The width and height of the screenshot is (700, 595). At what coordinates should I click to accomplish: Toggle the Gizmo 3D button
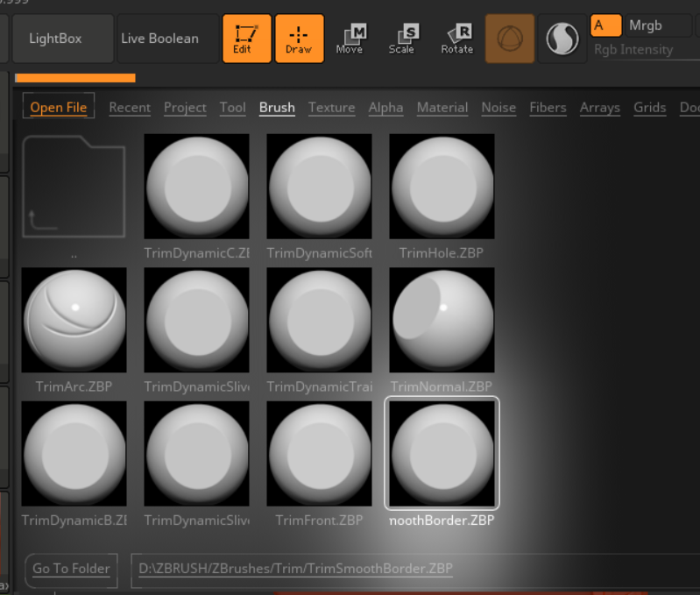pos(510,39)
